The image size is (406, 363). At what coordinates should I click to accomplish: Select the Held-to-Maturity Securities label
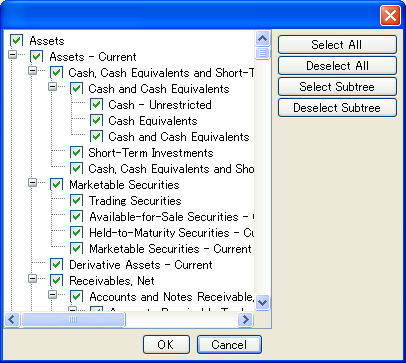[171, 233]
